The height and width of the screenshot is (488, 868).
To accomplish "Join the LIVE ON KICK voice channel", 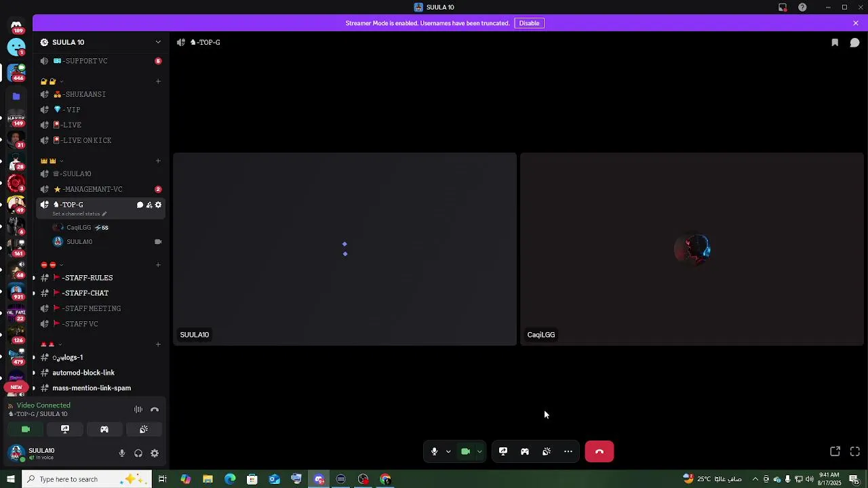I will 101,140.
